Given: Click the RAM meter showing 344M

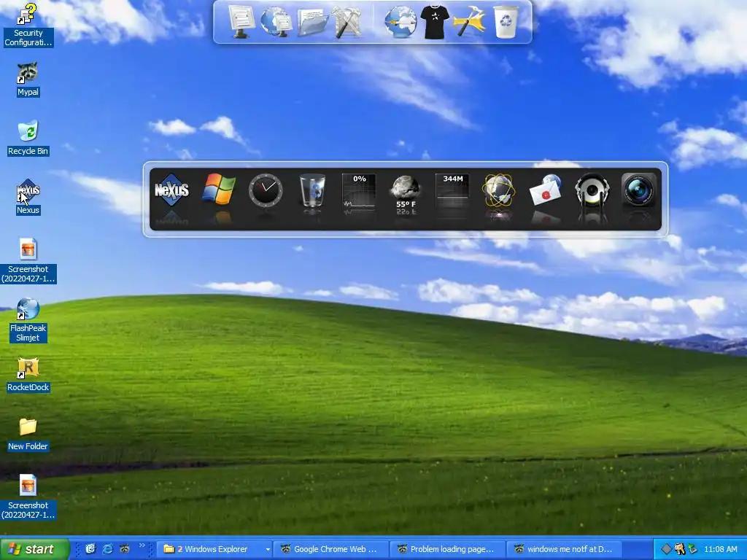Looking at the screenshot, I should click(x=452, y=190).
